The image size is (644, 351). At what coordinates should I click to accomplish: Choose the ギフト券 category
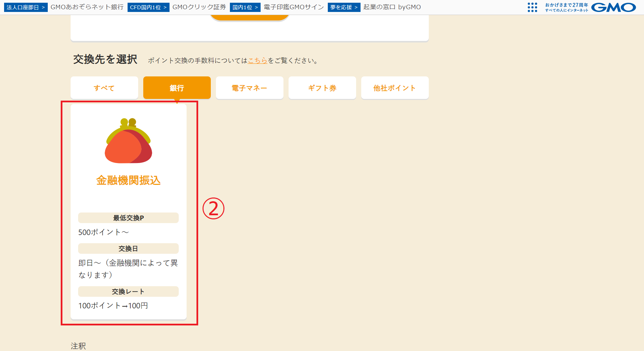click(322, 88)
